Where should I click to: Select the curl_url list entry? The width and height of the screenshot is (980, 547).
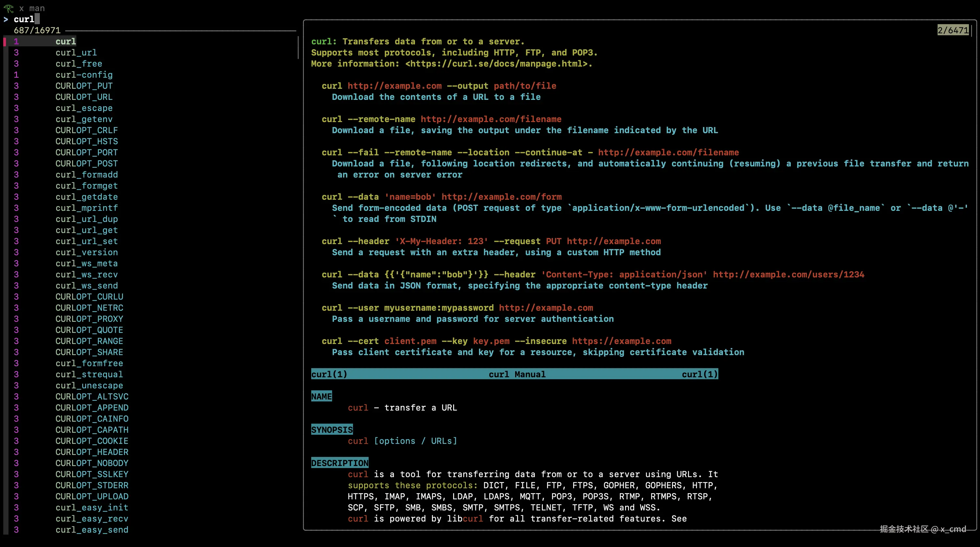click(76, 53)
